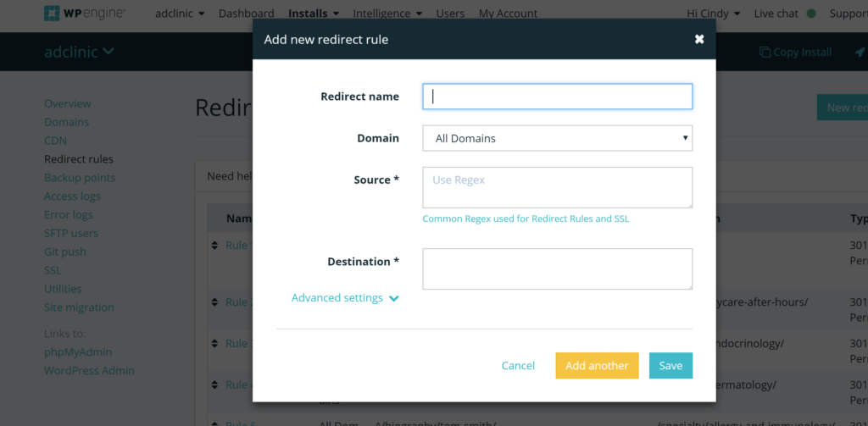Open the Installs menu
Image resolution: width=868 pixels, height=426 pixels.
coord(315,14)
